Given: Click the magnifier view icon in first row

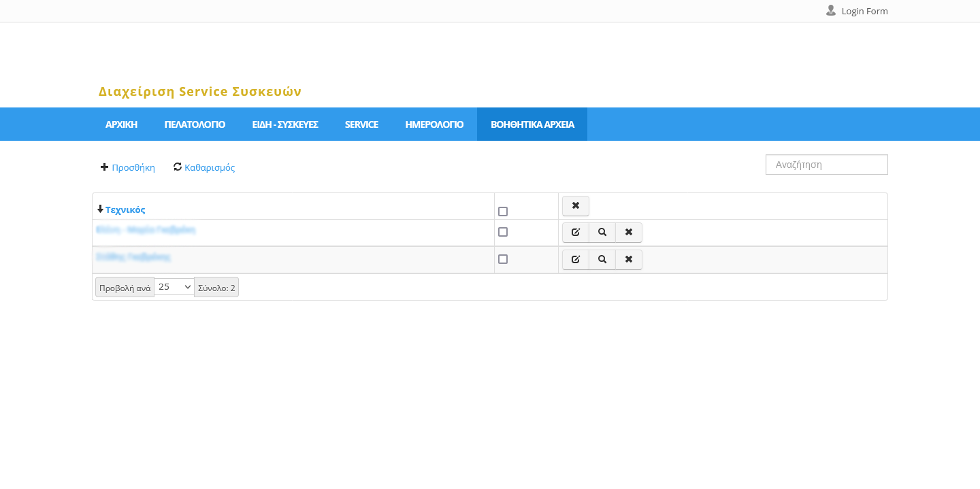Looking at the screenshot, I should [x=602, y=233].
